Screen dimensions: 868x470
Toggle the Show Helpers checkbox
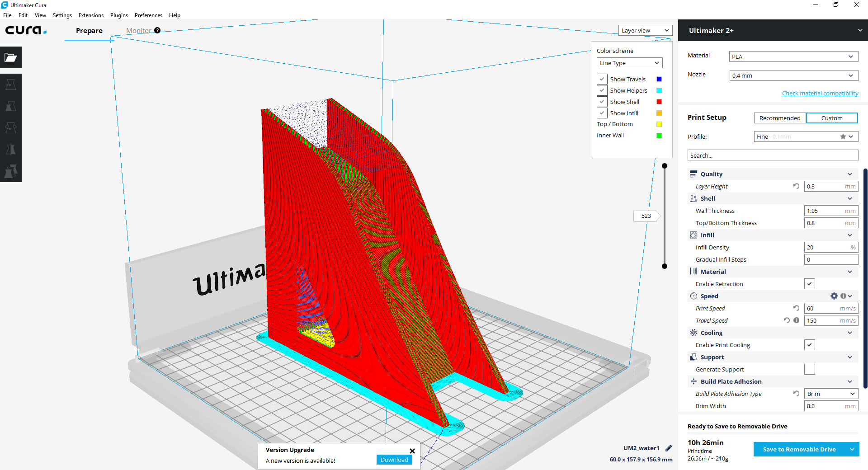click(602, 90)
